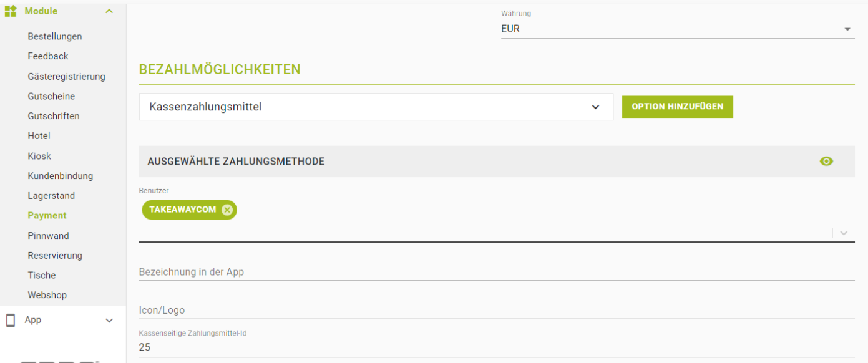Collapse the Module section chevron

(109, 11)
